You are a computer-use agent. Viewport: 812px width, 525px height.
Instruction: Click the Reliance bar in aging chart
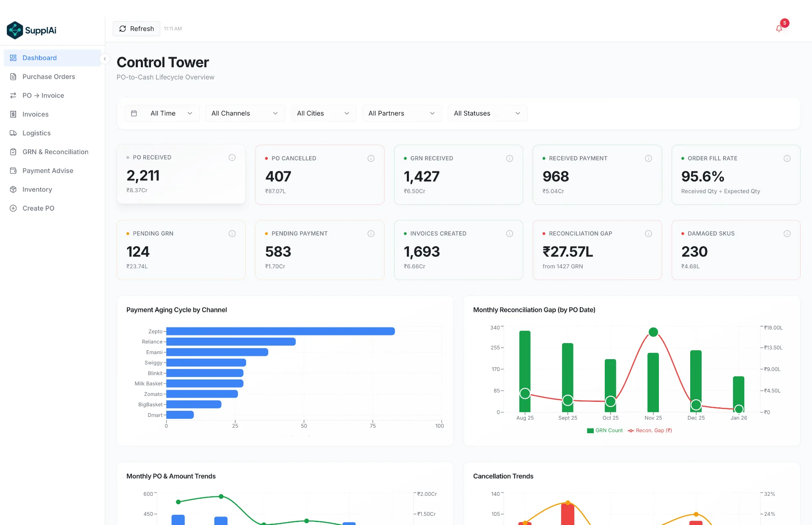click(x=231, y=342)
